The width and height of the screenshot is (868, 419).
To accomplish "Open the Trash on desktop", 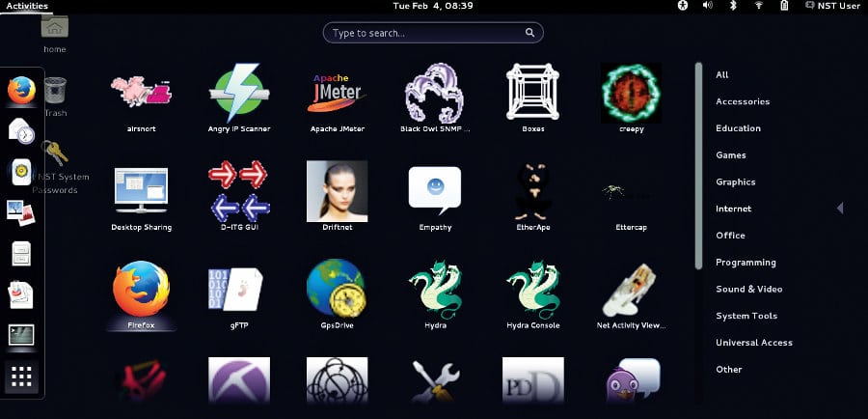I will point(55,97).
